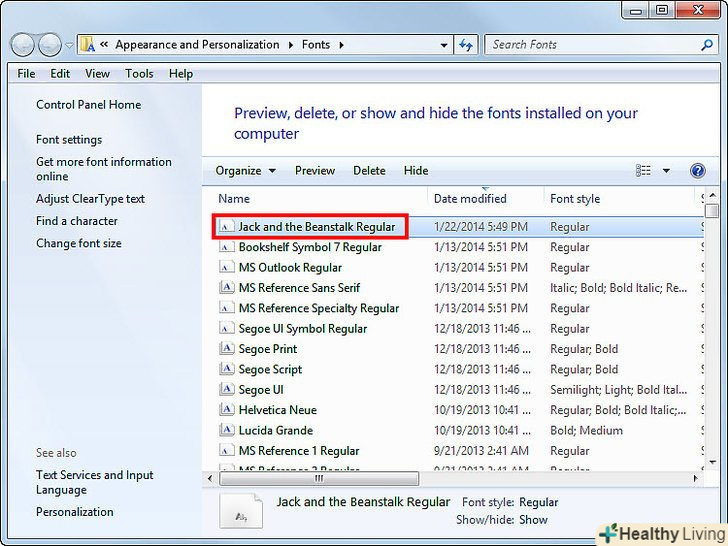
Task: Click the Forward navigation arrow button
Action: 50,45
